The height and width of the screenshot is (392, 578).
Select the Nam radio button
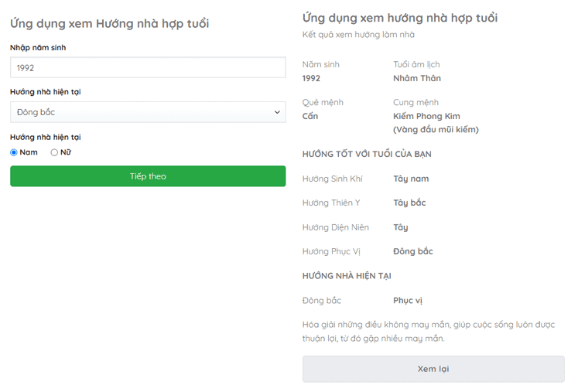point(14,152)
